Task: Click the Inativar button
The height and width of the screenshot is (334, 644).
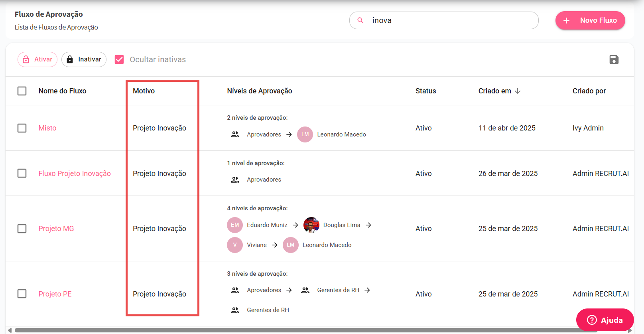Action: pyautogui.click(x=84, y=59)
